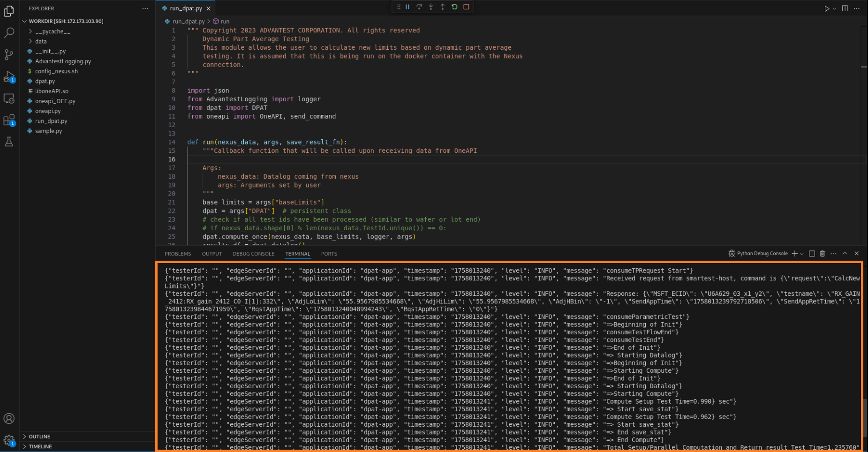Expand the OUTLINE section
Viewport: 868px width, 452px height.
(39, 437)
